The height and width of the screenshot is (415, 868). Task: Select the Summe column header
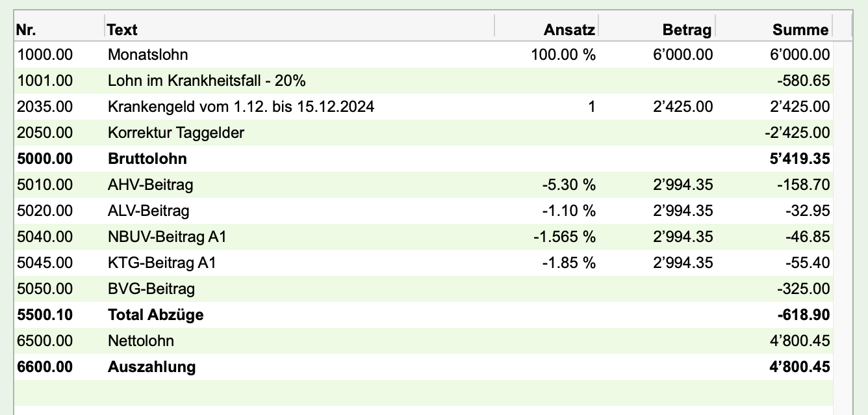point(774,29)
